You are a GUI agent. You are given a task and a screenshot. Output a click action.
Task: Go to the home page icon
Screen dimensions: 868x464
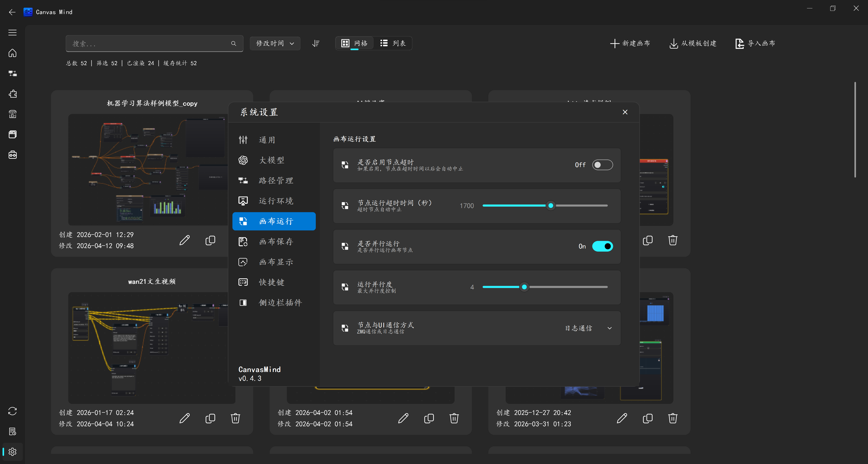12,53
